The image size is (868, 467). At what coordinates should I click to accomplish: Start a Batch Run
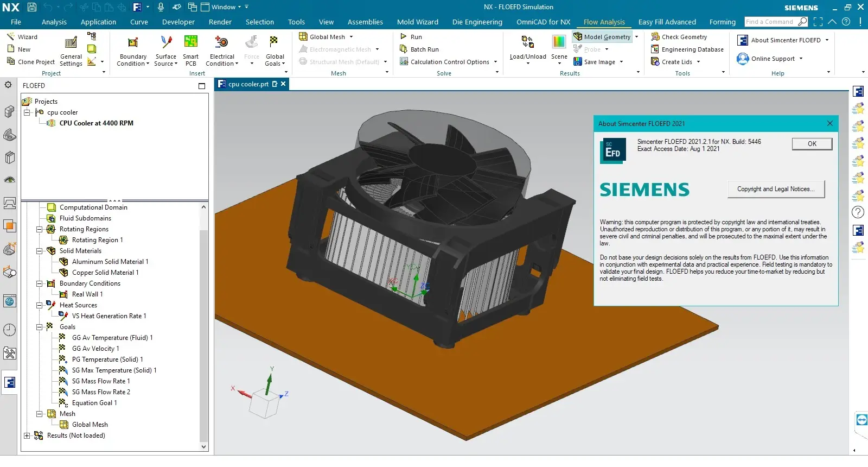(x=419, y=49)
